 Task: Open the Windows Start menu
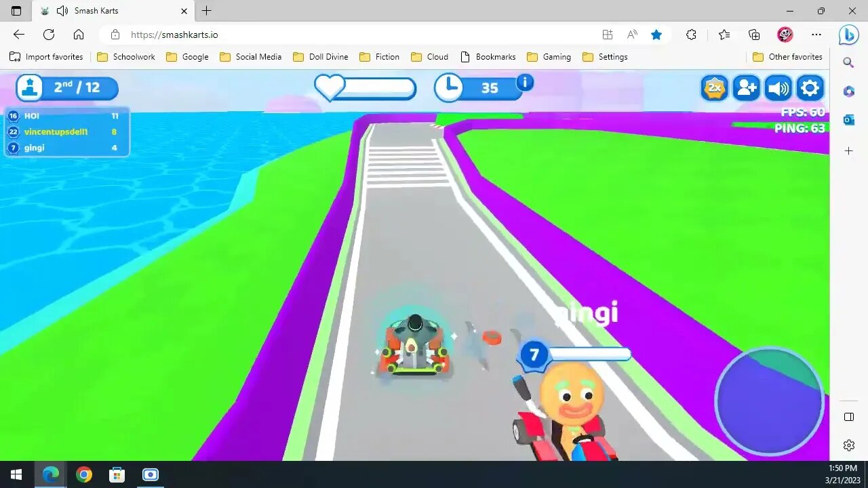(x=16, y=474)
